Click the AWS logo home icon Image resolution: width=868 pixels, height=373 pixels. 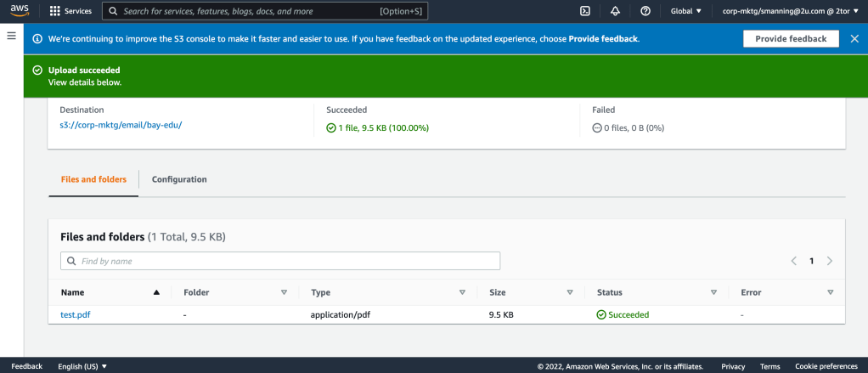point(19,11)
